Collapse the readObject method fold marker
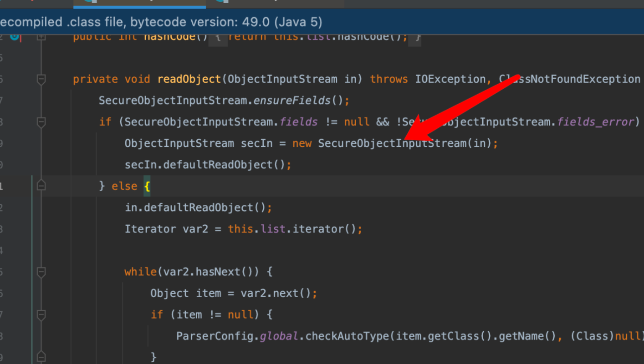 pos(41,80)
